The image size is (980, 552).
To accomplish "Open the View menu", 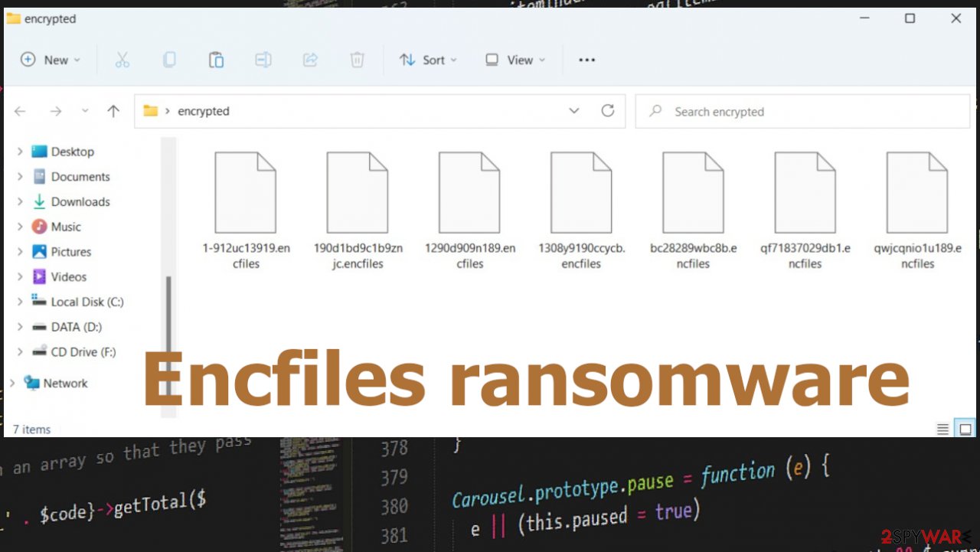I will click(x=514, y=60).
